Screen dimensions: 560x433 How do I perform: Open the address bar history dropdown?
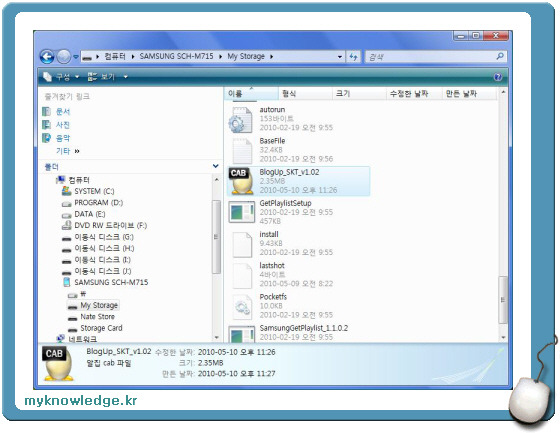(x=340, y=56)
